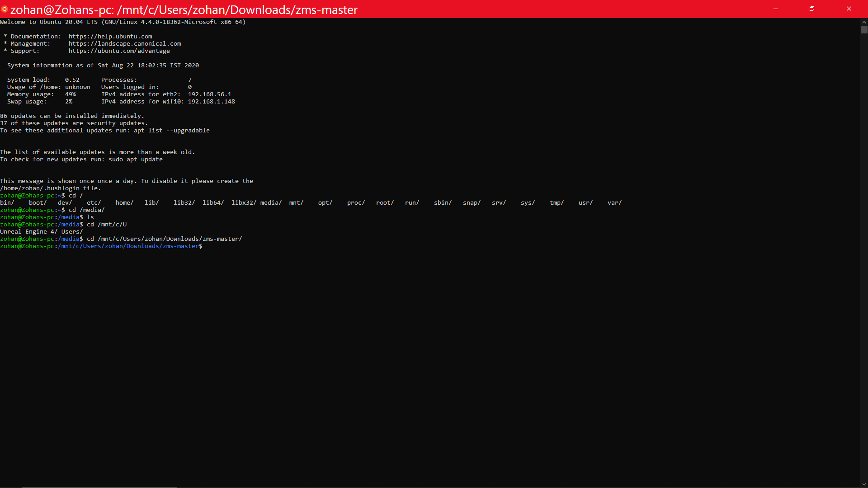Screen dimensions: 868x488
Task: Close the Ubuntu terminal window
Action: [849, 9]
